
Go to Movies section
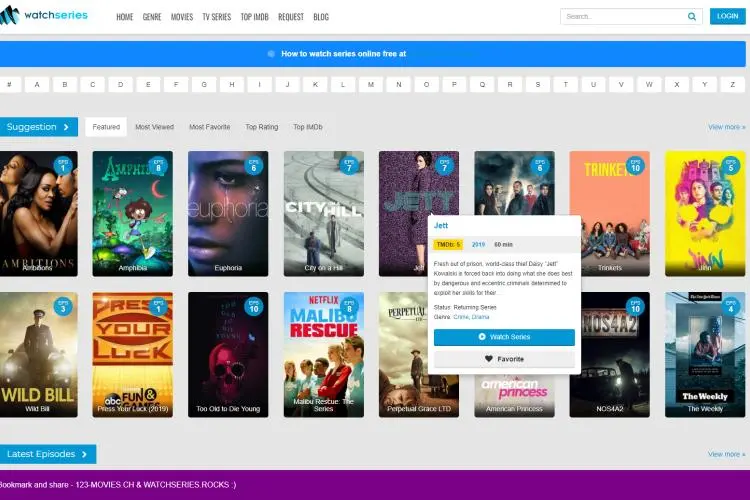pos(182,17)
